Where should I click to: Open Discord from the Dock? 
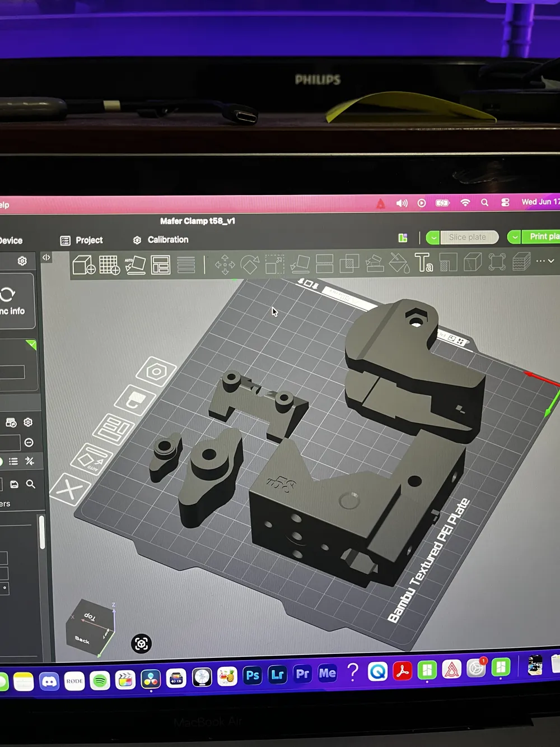pos(49,681)
